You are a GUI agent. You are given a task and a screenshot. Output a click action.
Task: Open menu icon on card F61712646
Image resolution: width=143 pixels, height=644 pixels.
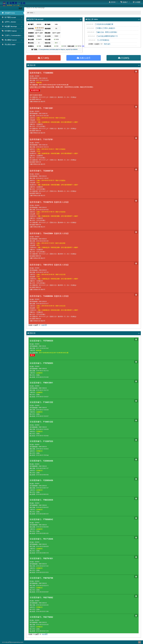136,538
